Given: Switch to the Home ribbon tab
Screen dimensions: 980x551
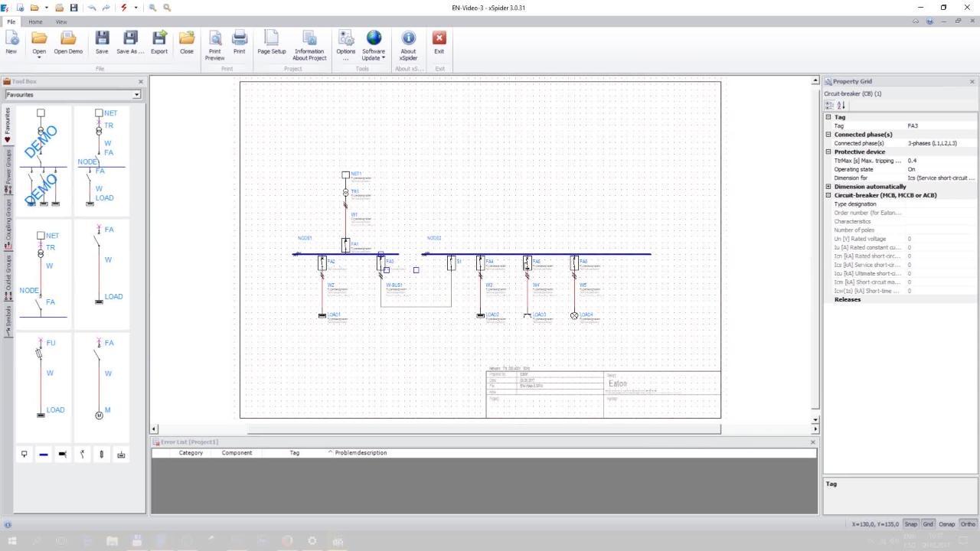Looking at the screenshot, I should [x=35, y=21].
